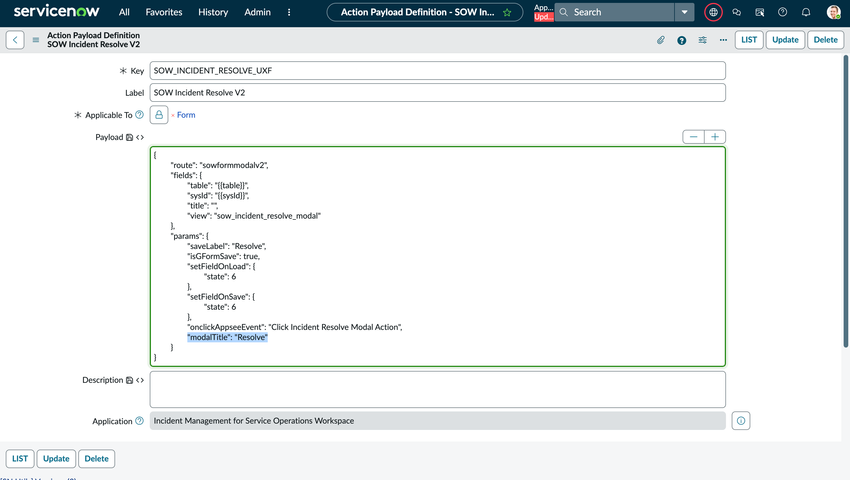Click the Action Payload Definition title pill
The height and width of the screenshot is (480, 850).
(425, 12)
